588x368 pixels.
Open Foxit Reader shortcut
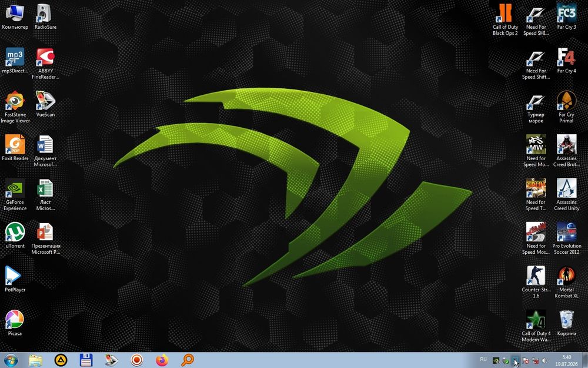(x=15, y=148)
